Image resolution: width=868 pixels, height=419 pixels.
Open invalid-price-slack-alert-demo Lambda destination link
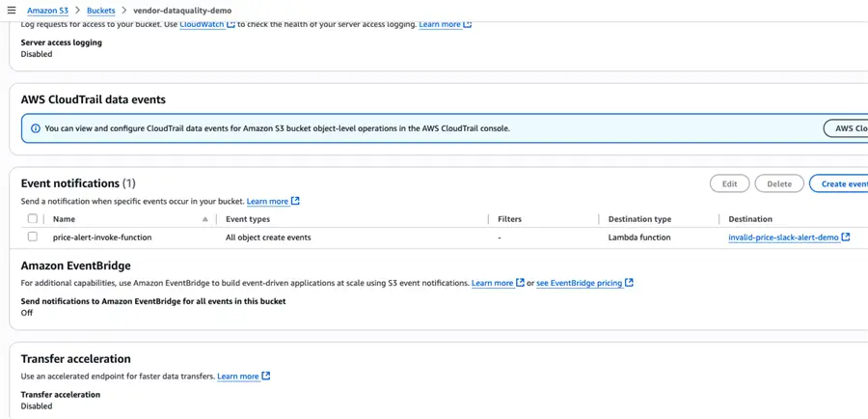click(x=783, y=237)
